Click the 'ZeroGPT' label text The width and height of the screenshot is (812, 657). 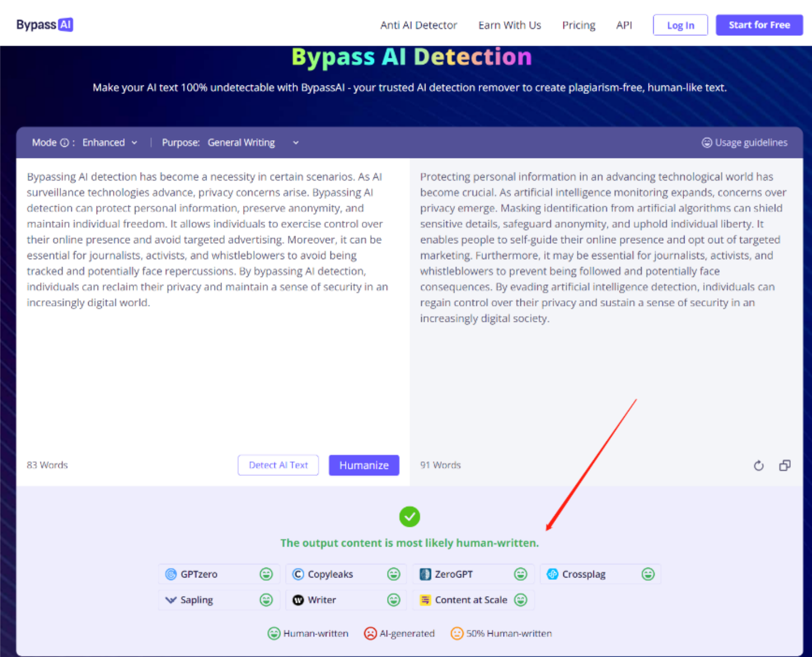coord(454,574)
